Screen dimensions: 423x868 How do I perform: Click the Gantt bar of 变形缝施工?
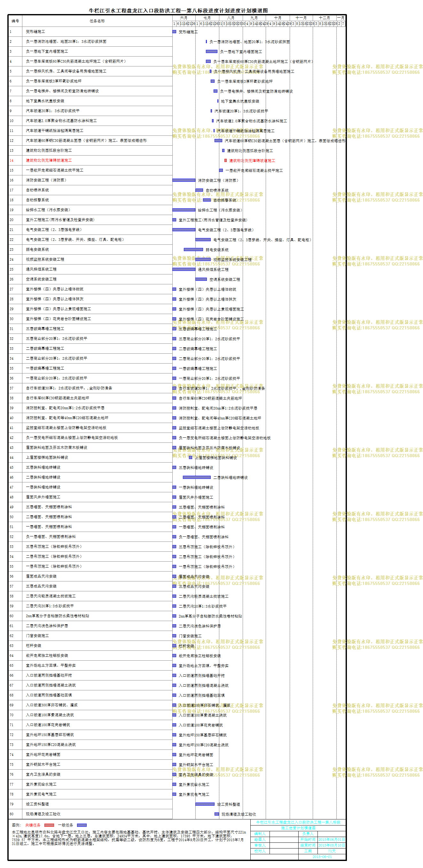tap(174, 32)
